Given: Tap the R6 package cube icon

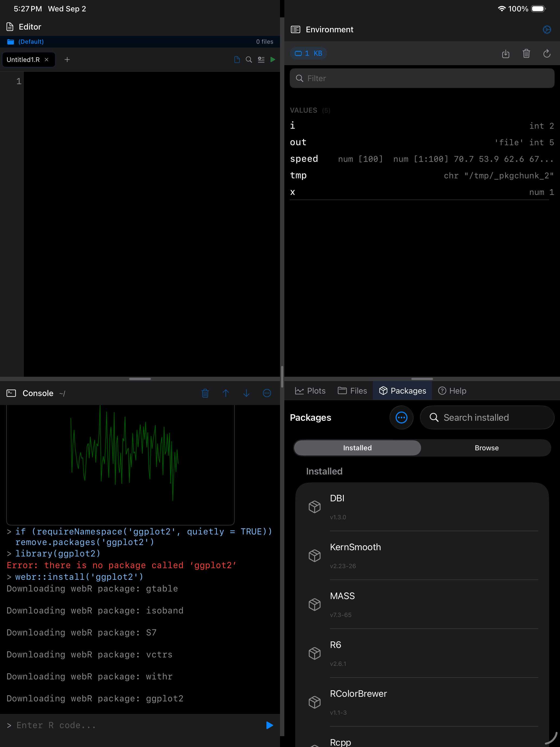Looking at the screenshot, I should point(314,653).
